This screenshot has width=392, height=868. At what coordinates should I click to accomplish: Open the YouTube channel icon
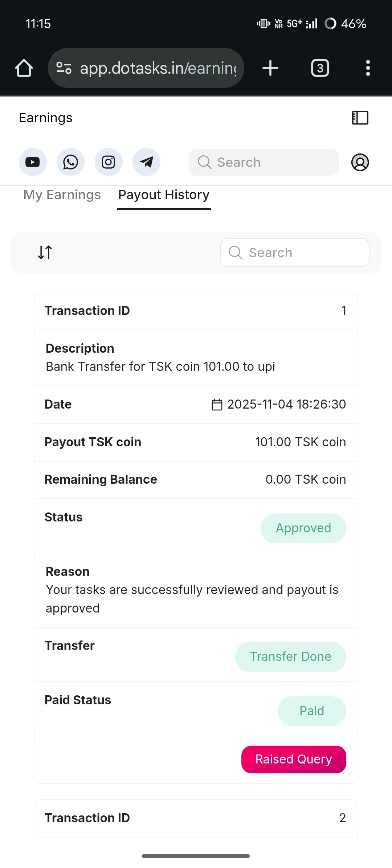coord(33,162)
